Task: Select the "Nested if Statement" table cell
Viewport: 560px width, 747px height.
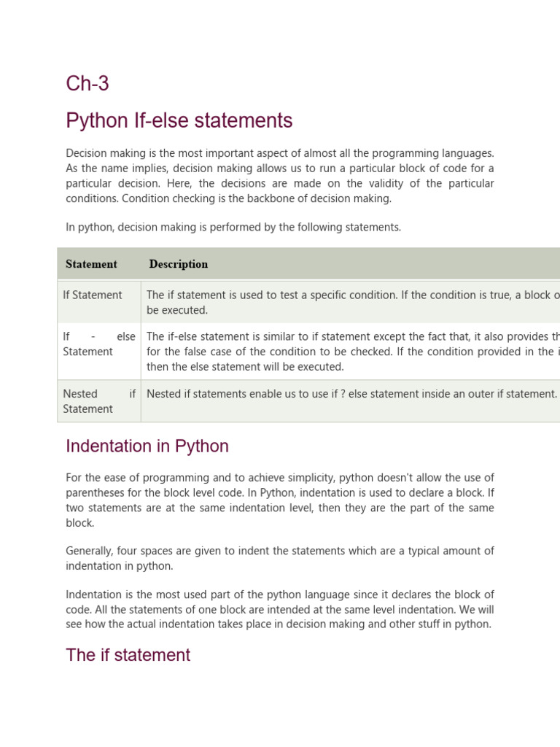Action: coord(99,401)
